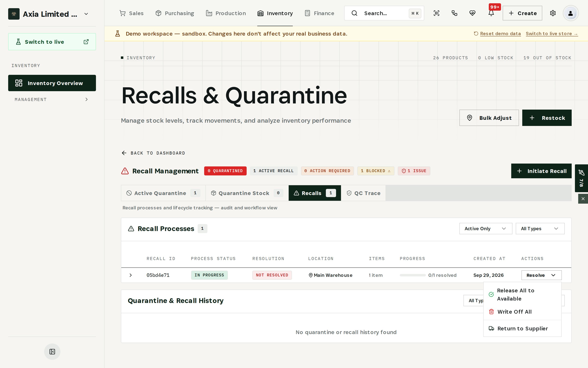Switch to the Quarantine Stock tab
Viewport: 588px width, 368px height.
[247, 193]
